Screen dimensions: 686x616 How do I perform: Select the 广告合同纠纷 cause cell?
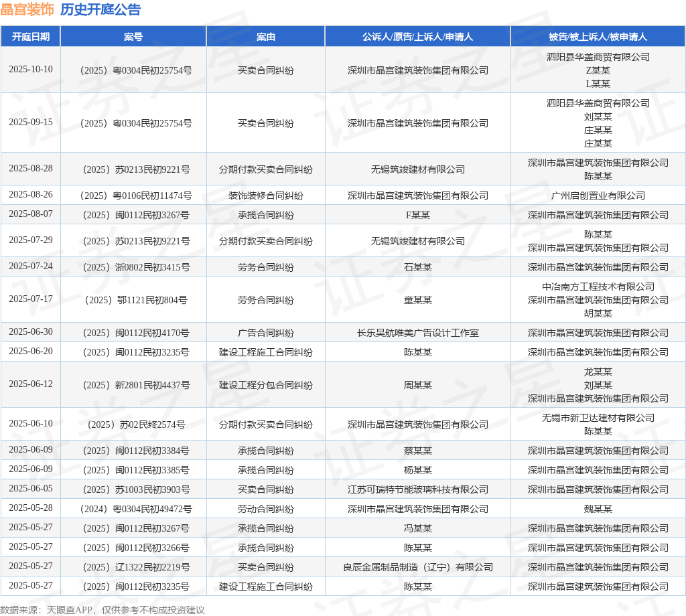click(265, 333)
